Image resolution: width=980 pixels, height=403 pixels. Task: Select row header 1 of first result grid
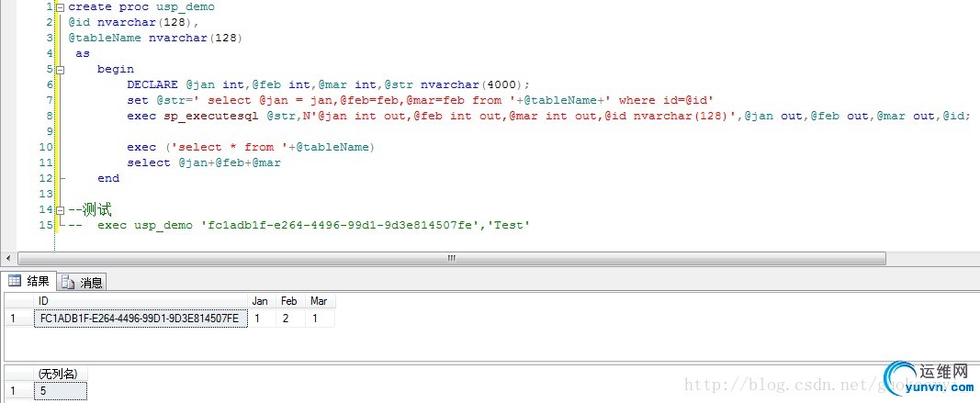pyautogui.click(x=19, y=318)
